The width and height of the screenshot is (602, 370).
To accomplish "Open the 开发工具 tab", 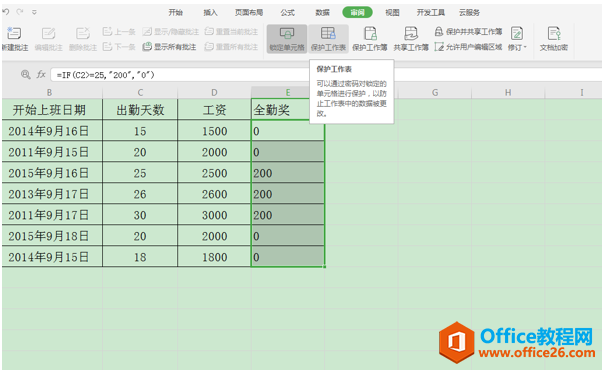I will click(430, 13).
